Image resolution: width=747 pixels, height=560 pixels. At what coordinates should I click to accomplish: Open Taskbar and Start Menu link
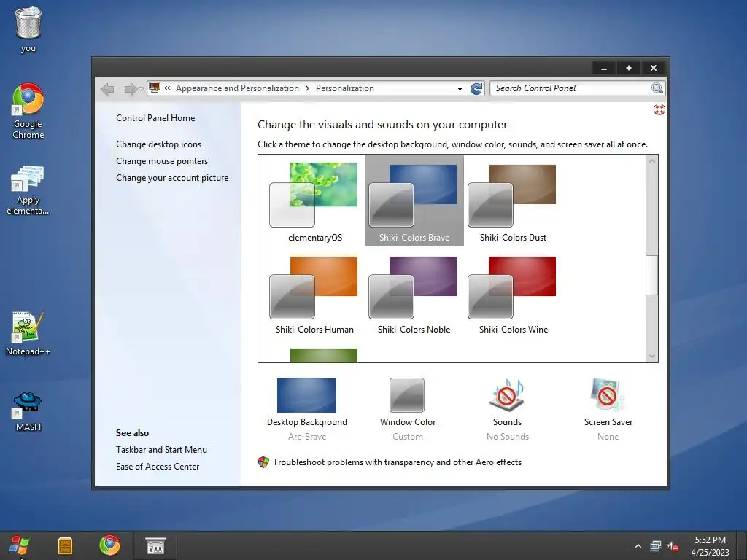[x=161, y=449]
